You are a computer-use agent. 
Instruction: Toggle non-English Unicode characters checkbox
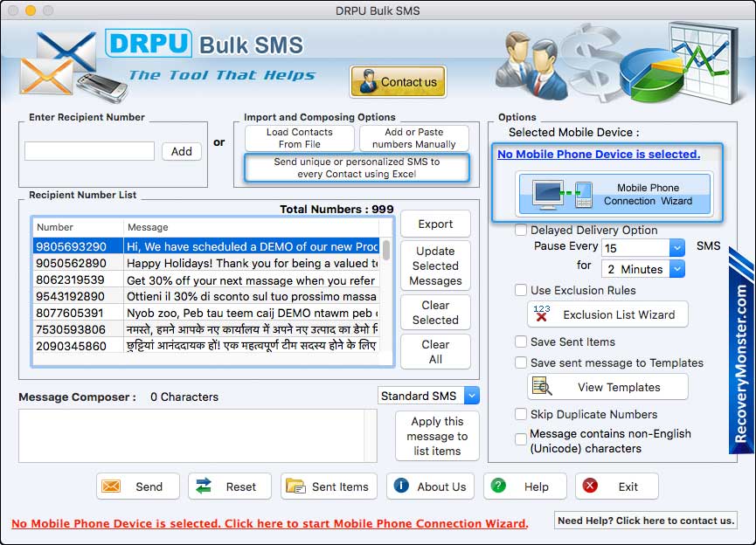click(521, 439)
